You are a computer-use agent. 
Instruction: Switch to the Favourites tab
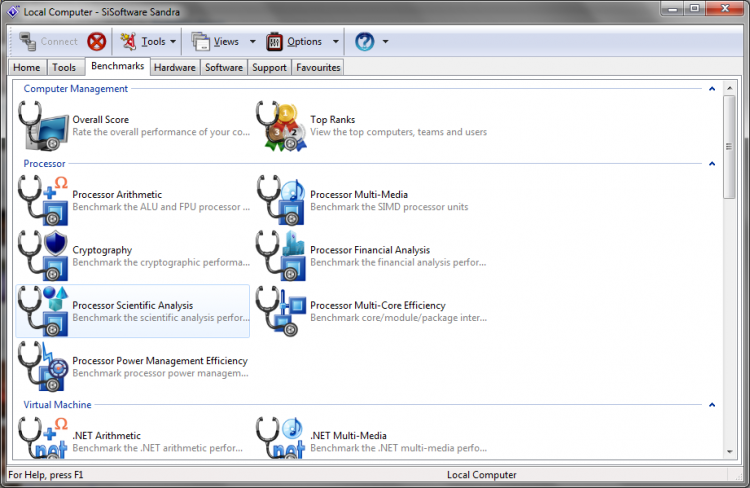pos(318,67)
